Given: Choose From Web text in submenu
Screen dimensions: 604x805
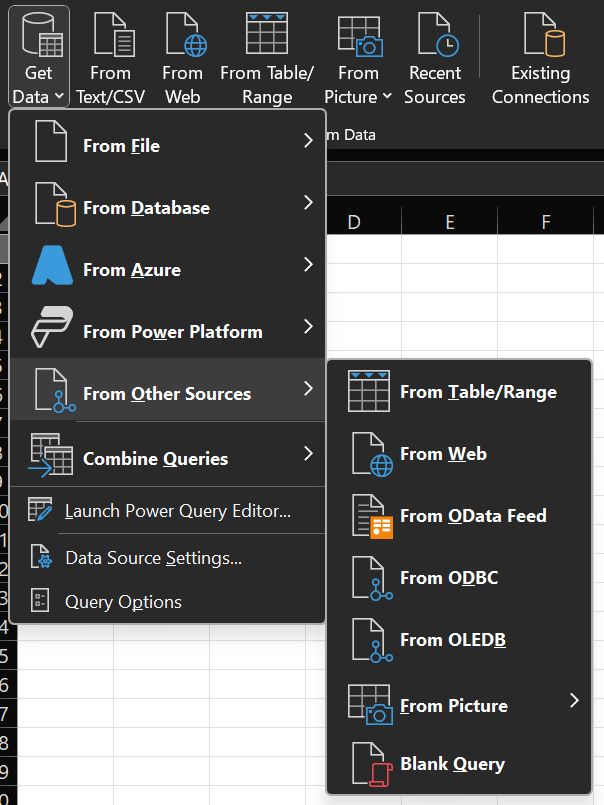Looking at the screenshot, I should pos(443,454).
